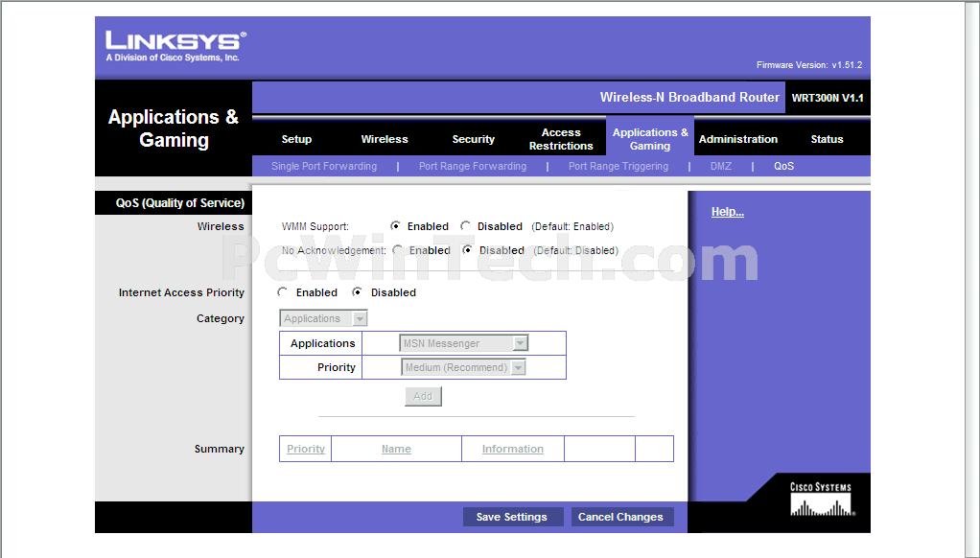This screenshot has width=980, height=558.
Task: Go to Single Port Forwarding subtab
Action: 324,166
